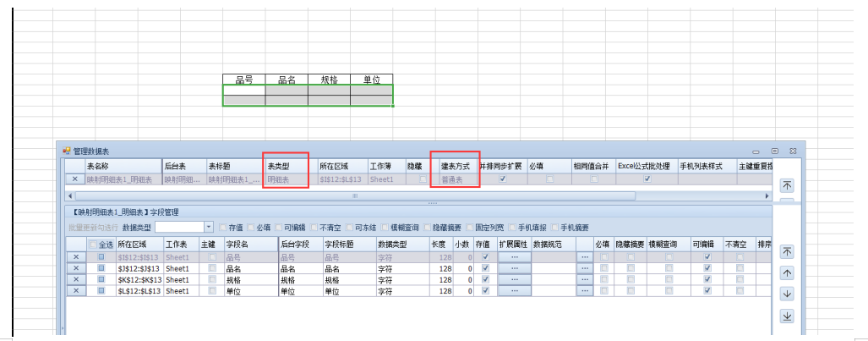Click the move-down arrow beside the field list

[787, 294]
